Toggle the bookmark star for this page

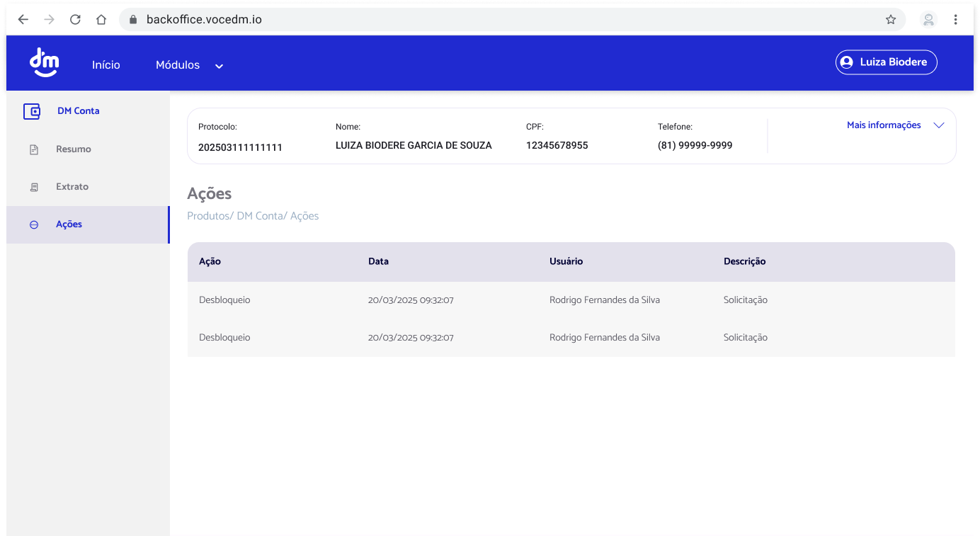[891, 19]
